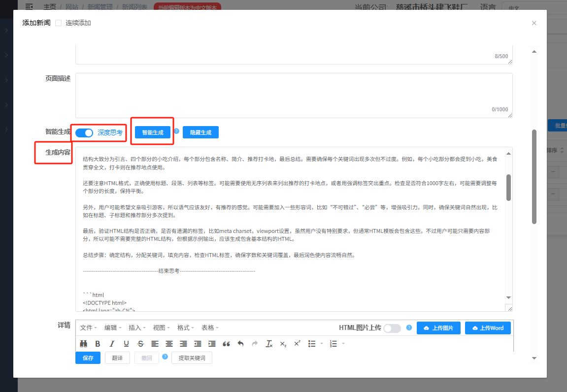Click the increase indent icon

[x=212, y=344]
